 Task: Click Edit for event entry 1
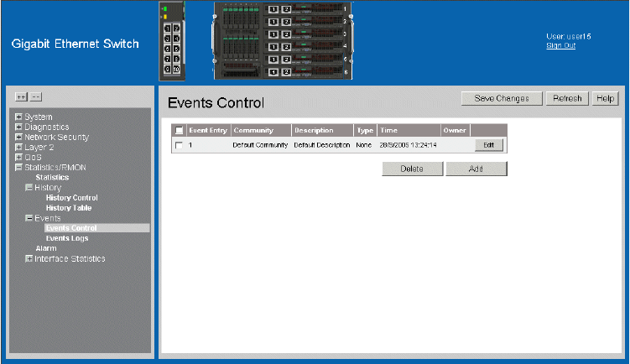pos(489,145)
